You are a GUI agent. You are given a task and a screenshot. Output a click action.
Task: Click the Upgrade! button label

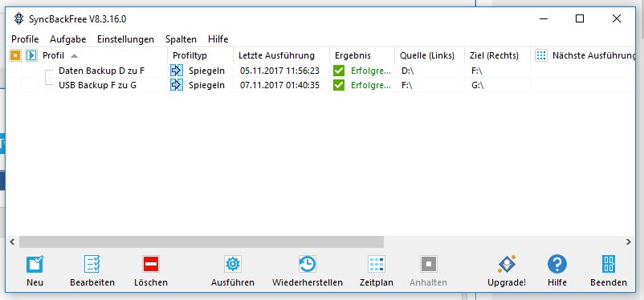pos(507,282)
